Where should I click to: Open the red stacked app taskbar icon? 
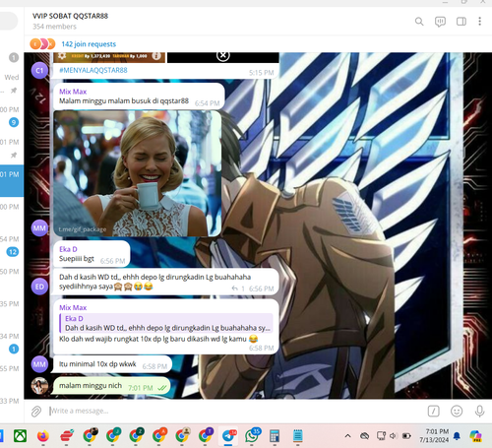pos(67,436)
